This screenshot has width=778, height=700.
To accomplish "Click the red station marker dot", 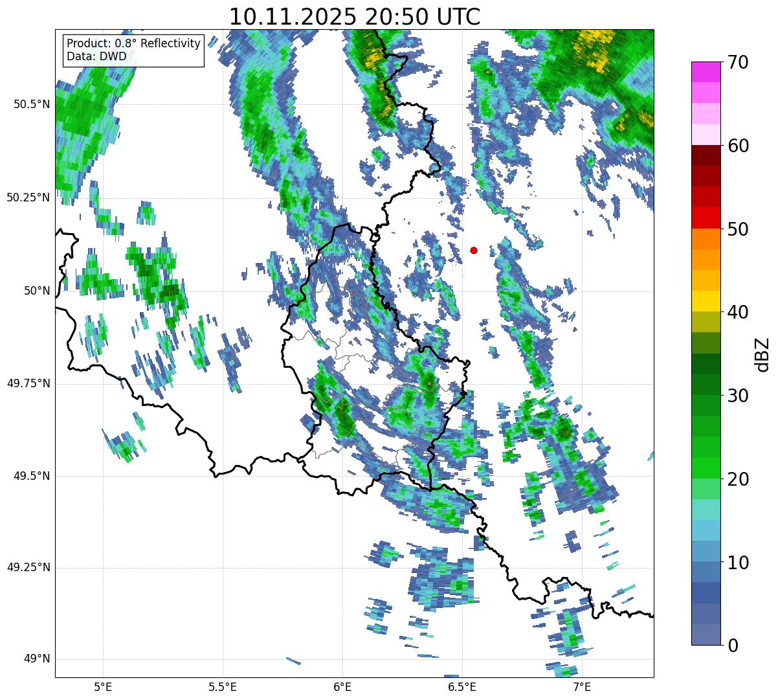I will (x=474, y=250).
